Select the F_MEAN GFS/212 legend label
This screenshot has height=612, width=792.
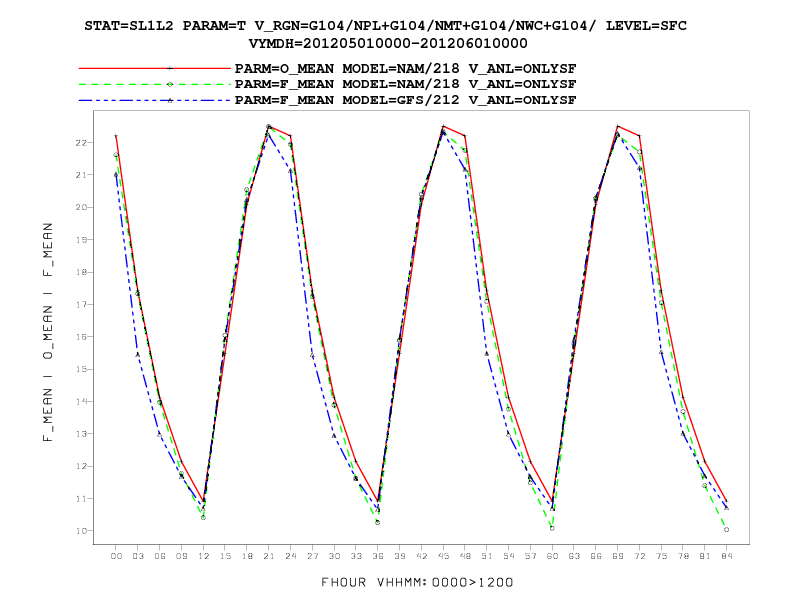coord(405,100)
